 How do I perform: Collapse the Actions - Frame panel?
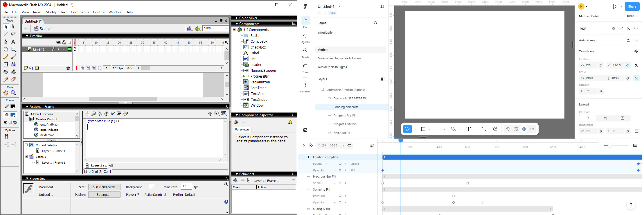tap(27, 107)
